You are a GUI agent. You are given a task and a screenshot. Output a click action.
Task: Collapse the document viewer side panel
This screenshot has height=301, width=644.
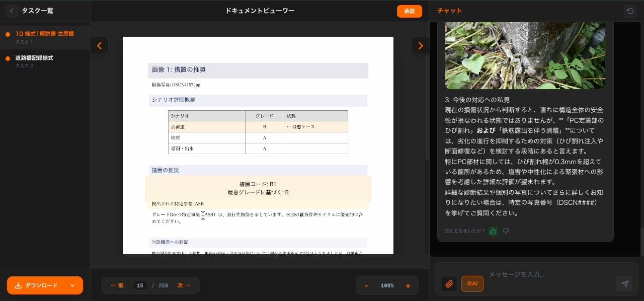click(x=100, y=46)
